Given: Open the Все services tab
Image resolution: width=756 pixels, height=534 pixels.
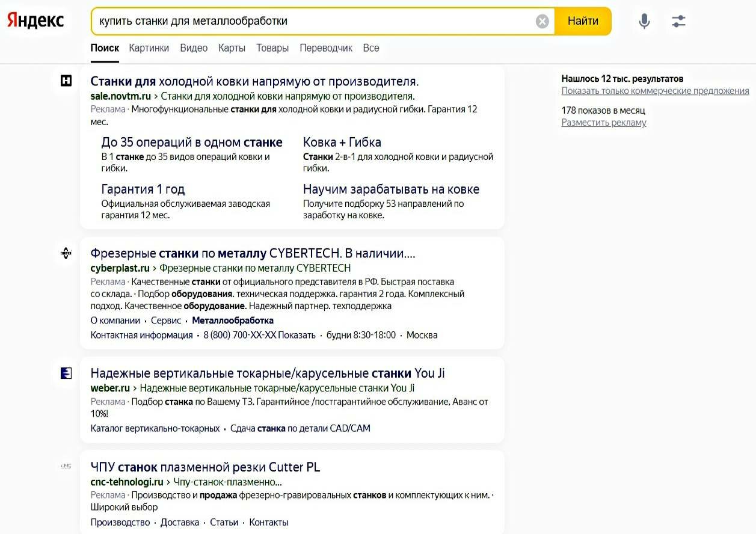Looking at the screenshot, I should point(371,48).
